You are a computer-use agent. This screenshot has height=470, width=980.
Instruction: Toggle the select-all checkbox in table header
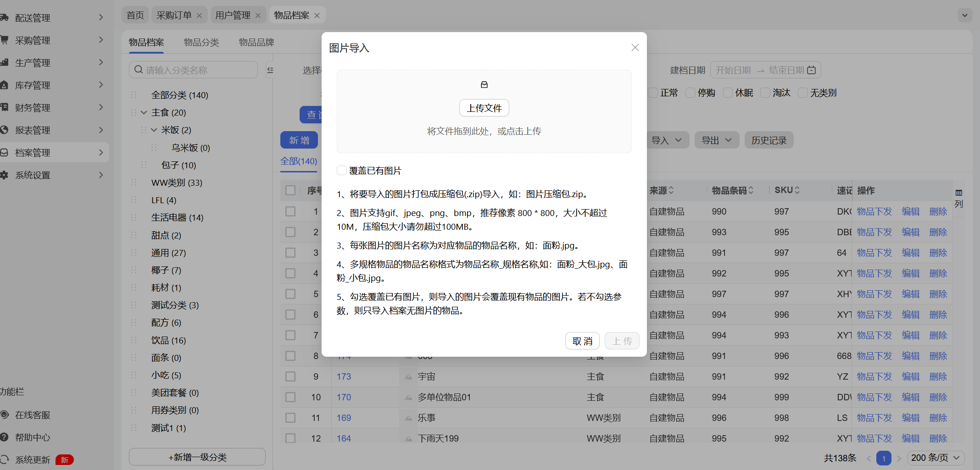pos(290,190)
